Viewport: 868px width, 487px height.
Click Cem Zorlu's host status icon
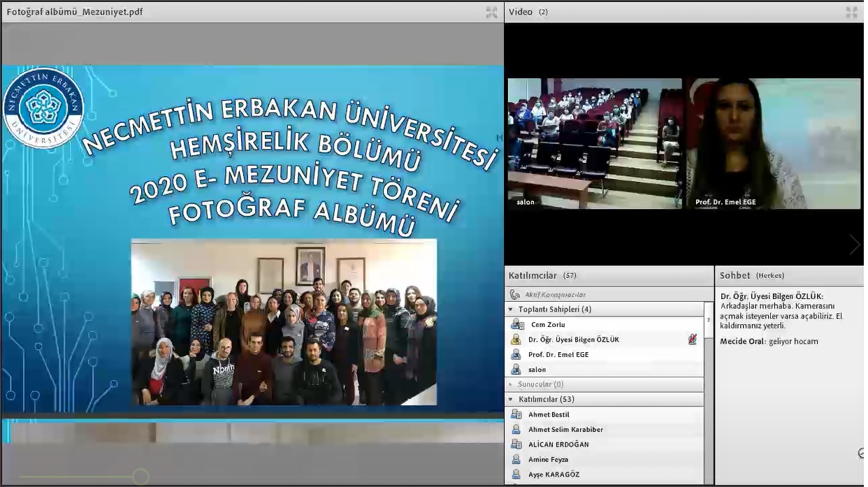pyautogui.click(x=517, y=324)
